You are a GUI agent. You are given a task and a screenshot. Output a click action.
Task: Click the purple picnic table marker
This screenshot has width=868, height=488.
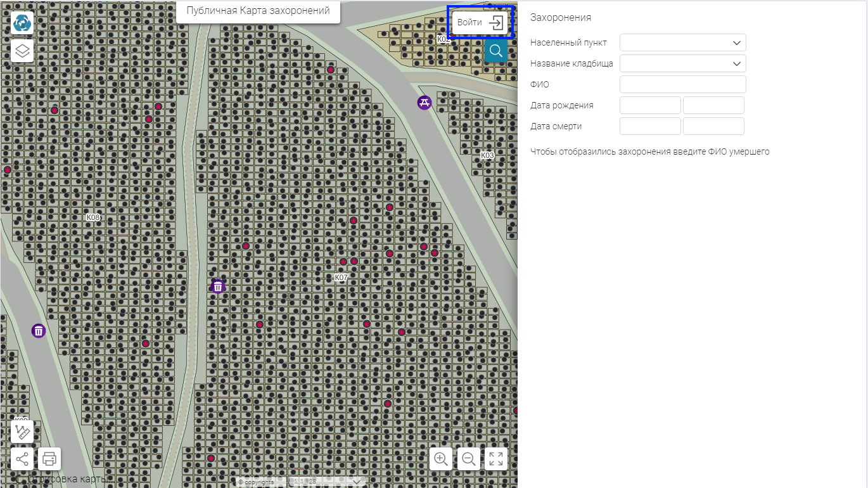point(424,102)
